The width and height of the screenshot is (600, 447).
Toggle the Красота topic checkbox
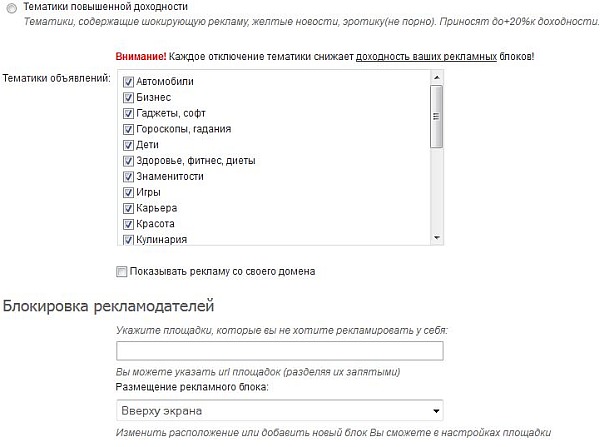pos(128,224)
